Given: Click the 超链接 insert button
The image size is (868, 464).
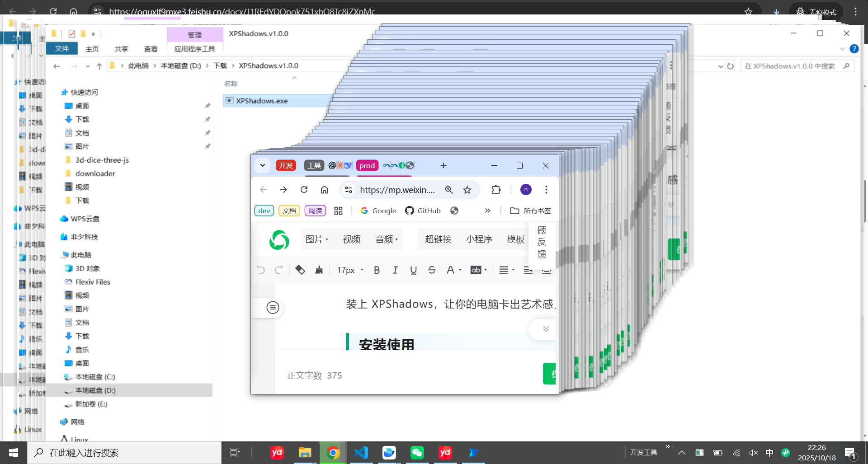Looking at the screenshot, I should [438, 239].
